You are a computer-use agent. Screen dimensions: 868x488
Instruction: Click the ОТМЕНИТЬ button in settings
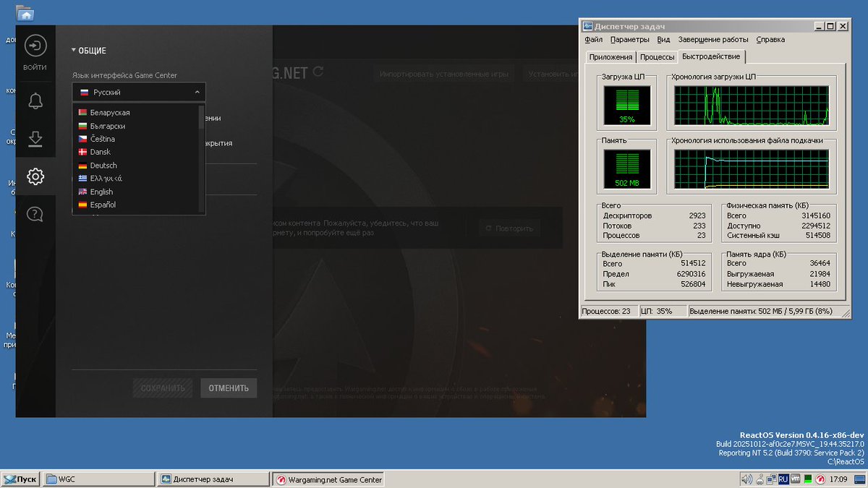pyautogui.click(x=229, y=388)
